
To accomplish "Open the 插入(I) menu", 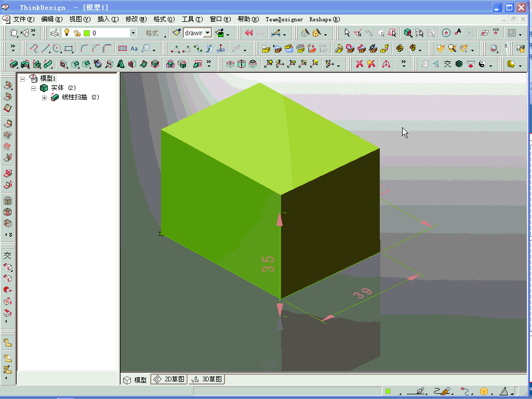I will [108, 19].
